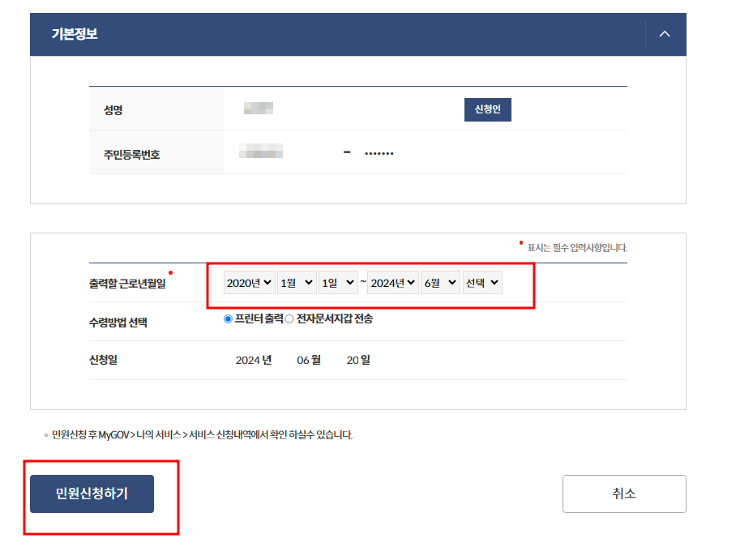Click the 취소 cancel button
Screen dimensions: 753x560
point(623,493)
